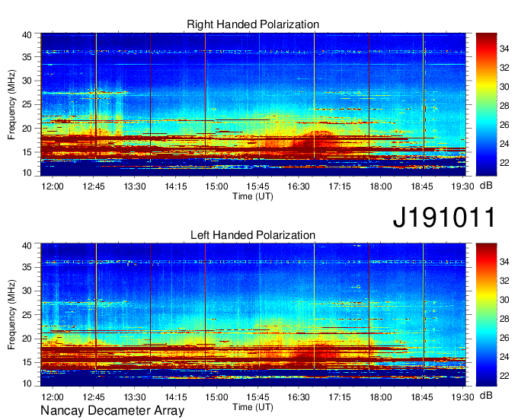Click the 25 MHz tick of Right Handed plot
This screenshot has width=518, height=420.
[x=27, y=105]
